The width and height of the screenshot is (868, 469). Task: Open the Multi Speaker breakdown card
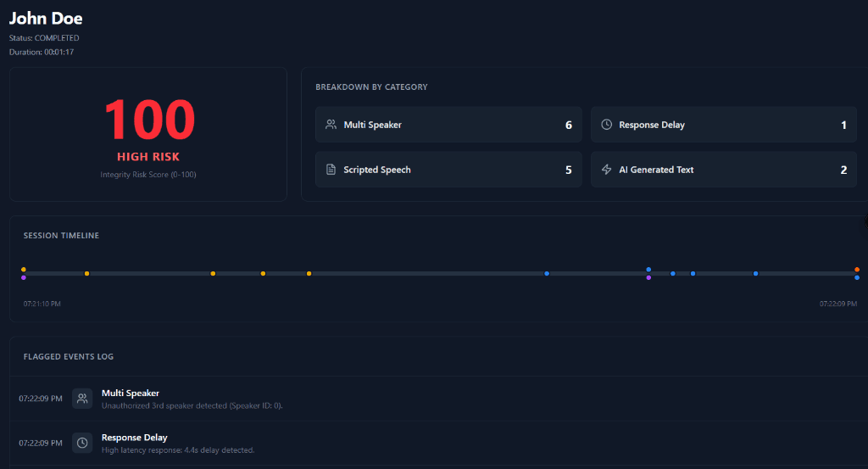[448, 125]
